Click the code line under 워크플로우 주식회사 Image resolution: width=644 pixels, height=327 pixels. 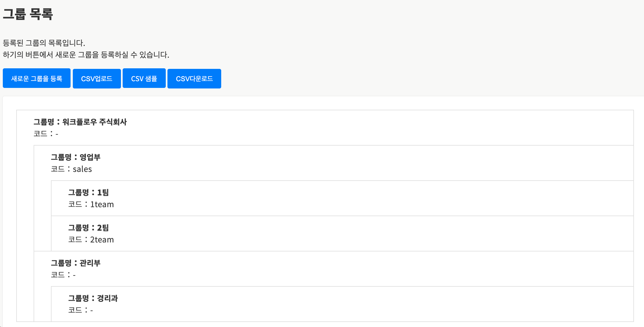pos(46,134)
